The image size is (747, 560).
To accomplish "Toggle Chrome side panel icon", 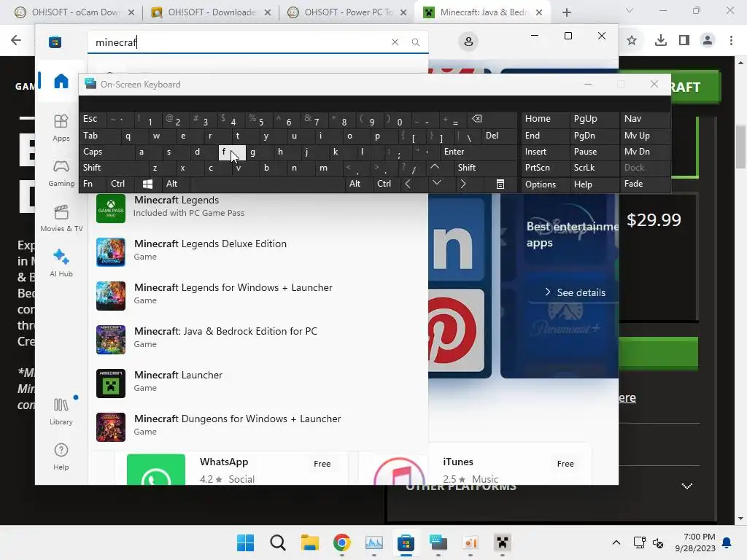I will [684, 41].
